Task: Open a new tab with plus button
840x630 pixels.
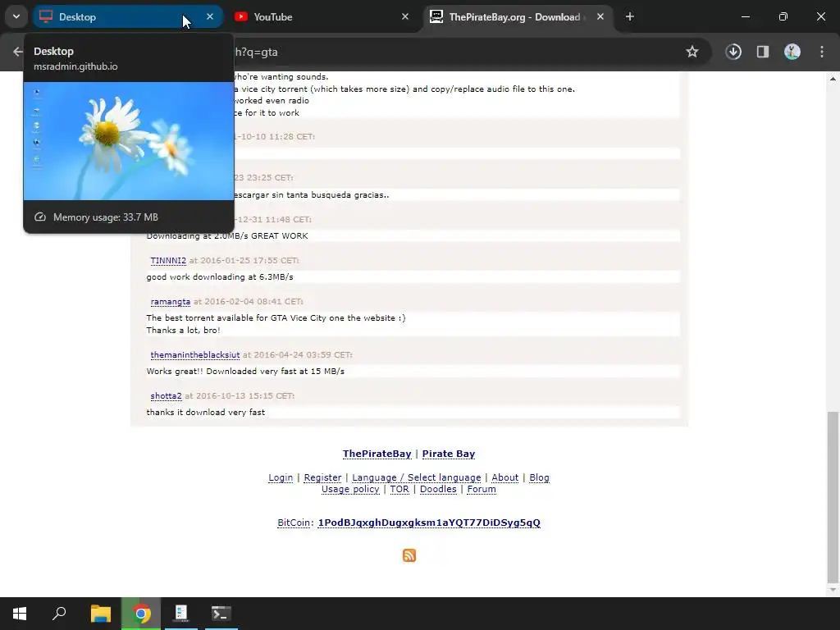Action: pyautogui.click(x=629, y=16)
